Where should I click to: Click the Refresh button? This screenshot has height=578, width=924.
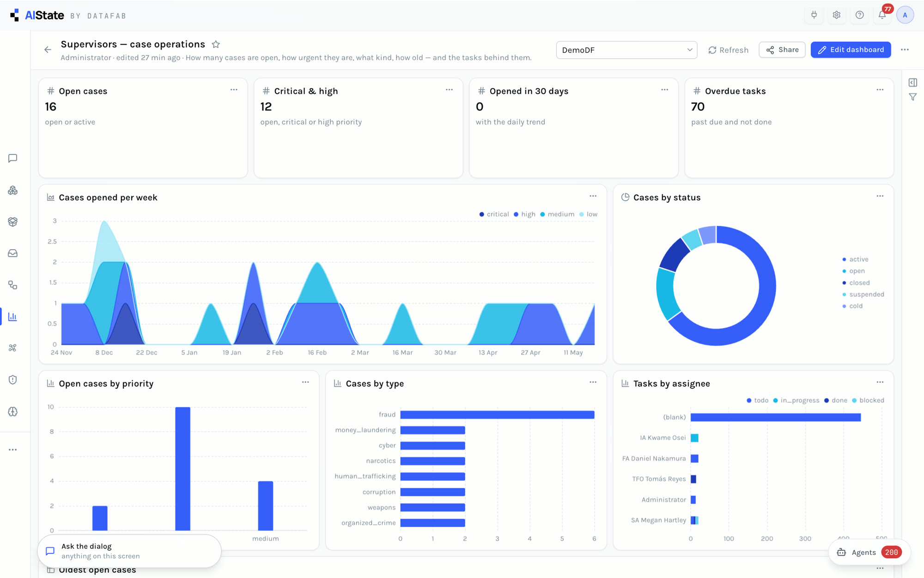(728, 50)
